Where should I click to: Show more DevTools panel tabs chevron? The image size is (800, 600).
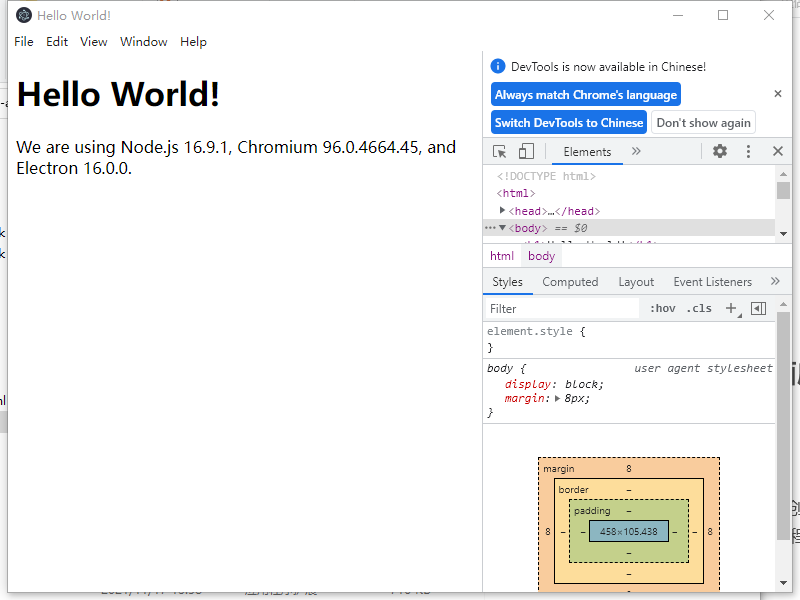(636, 151)
